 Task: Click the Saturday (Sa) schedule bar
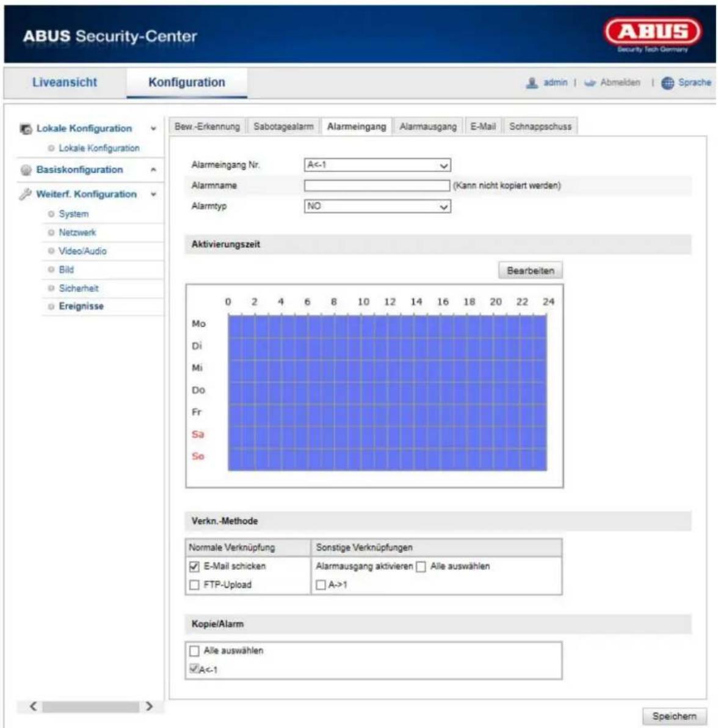[x=387, y=437]
